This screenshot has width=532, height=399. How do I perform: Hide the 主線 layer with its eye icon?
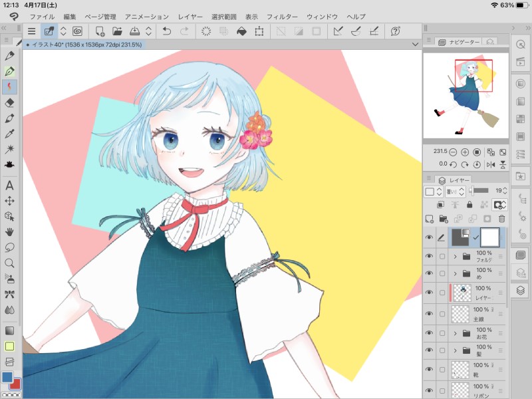tap(429, 314)
